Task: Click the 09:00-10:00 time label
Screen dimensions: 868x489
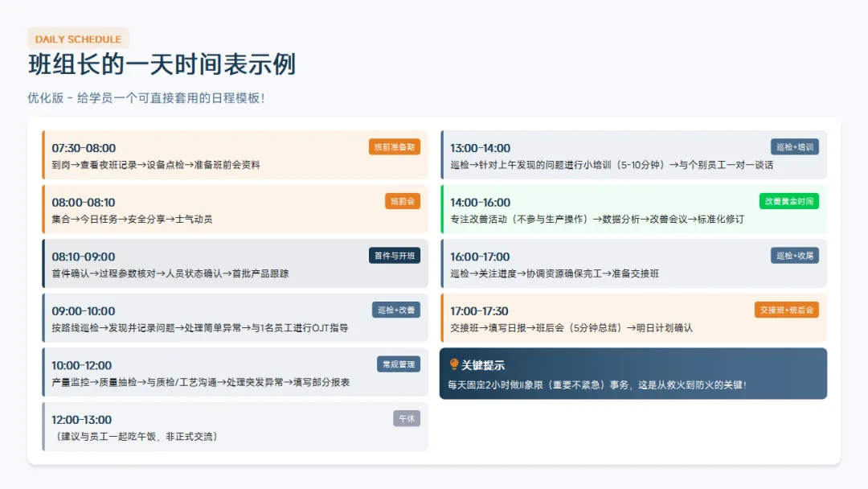Action: pos(84,310)
